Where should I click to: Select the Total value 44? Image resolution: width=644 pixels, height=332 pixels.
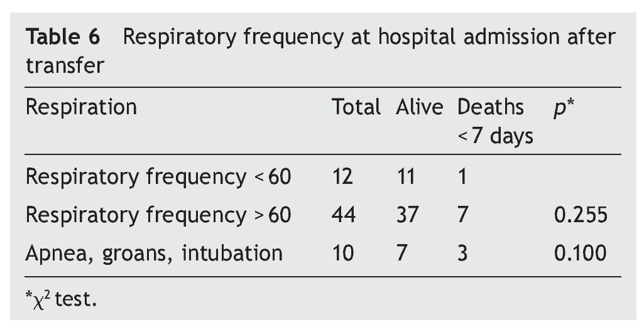[344, 215]
